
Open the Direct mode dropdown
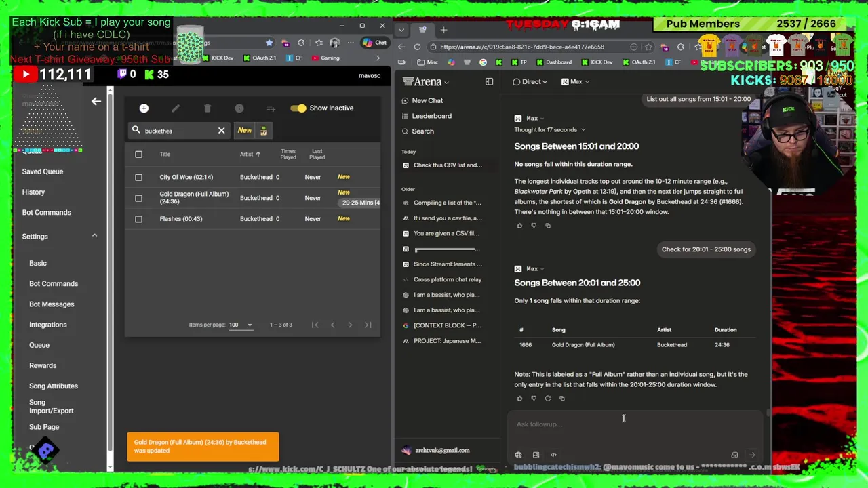click(531, 81)
